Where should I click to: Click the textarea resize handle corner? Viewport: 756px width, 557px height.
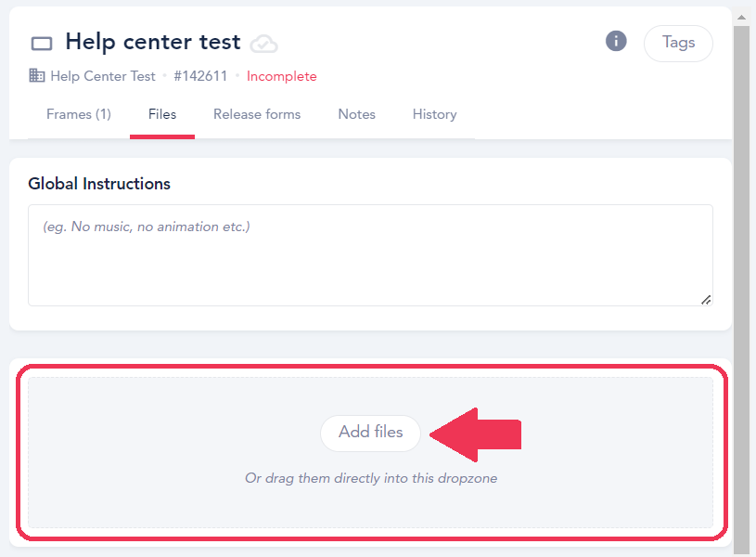[x=706, y=299]
